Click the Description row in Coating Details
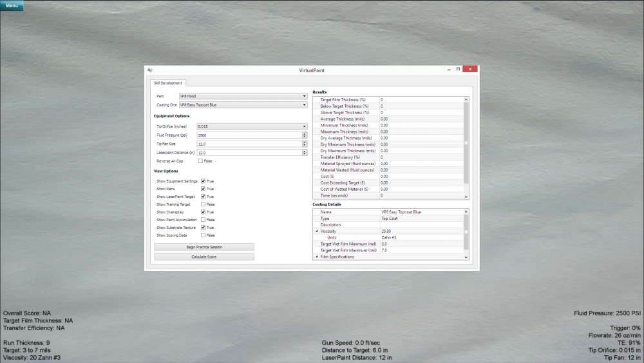This screenshot has height=363, width=644. pos(388,225)
